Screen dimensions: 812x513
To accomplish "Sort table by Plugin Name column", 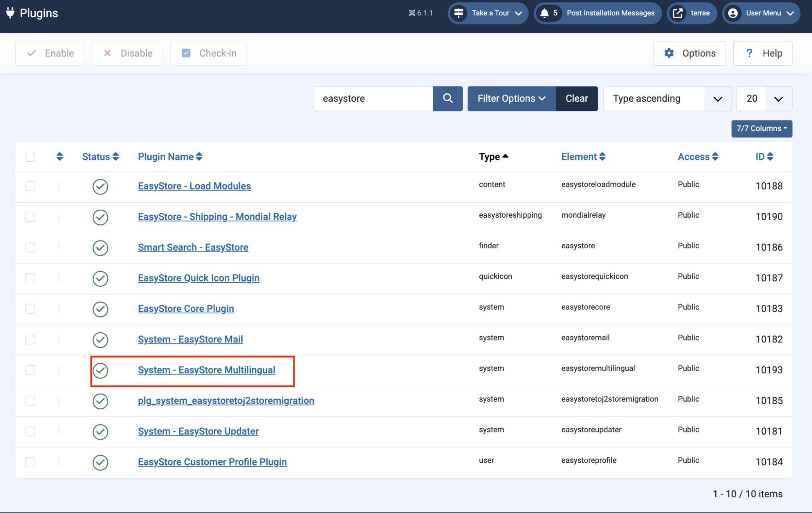I will tap(170, 157).
